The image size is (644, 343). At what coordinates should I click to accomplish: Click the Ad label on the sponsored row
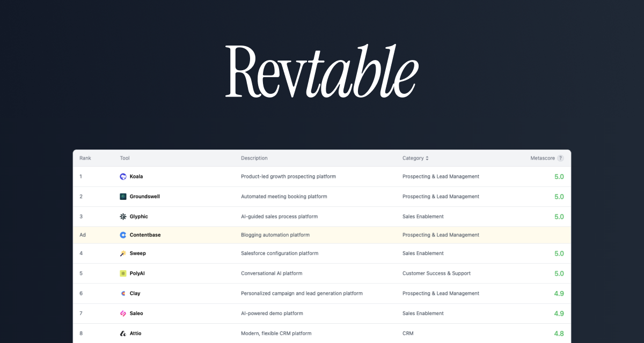tap(82, 235)
